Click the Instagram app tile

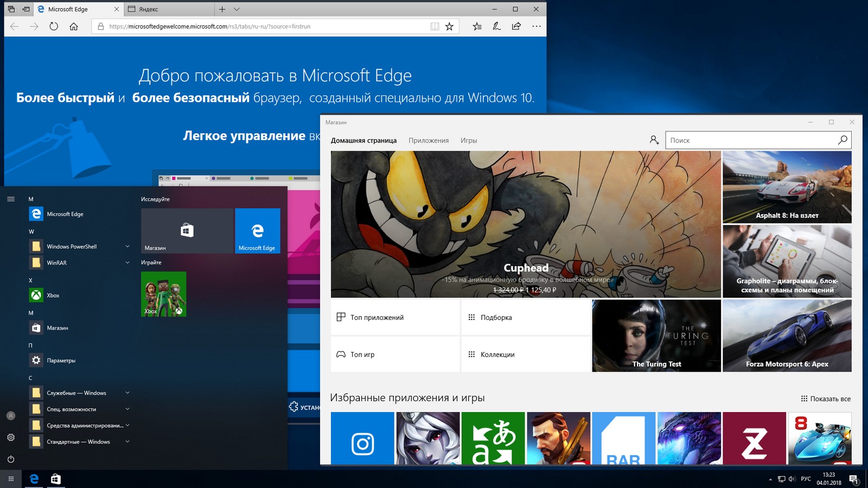click(362, 438)
